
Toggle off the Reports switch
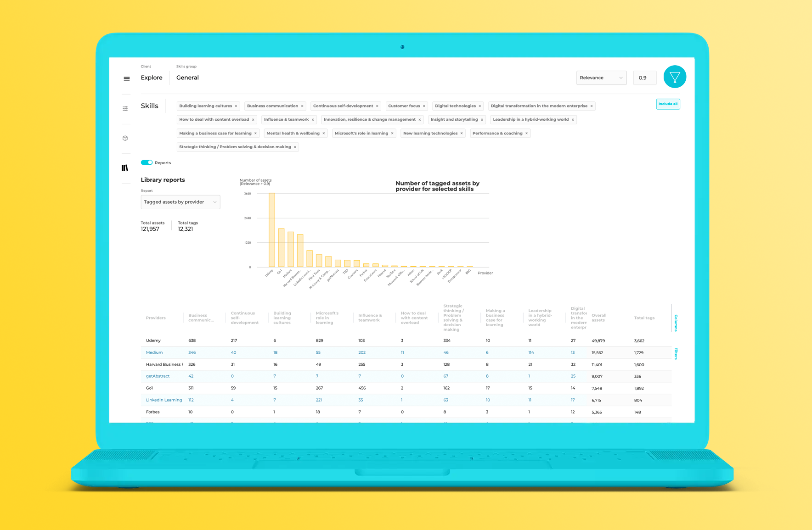pyautogui.click(x=147, y=162)
